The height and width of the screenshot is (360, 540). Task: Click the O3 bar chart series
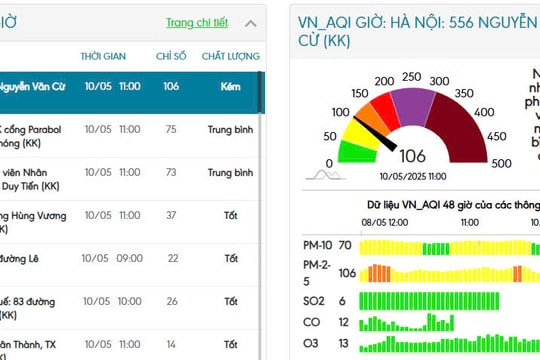point(449,343)
